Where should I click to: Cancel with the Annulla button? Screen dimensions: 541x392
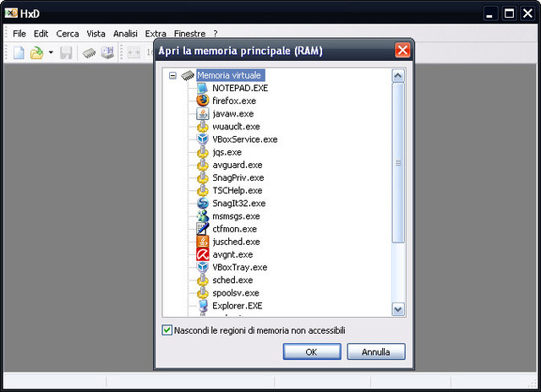click(376, 351)
